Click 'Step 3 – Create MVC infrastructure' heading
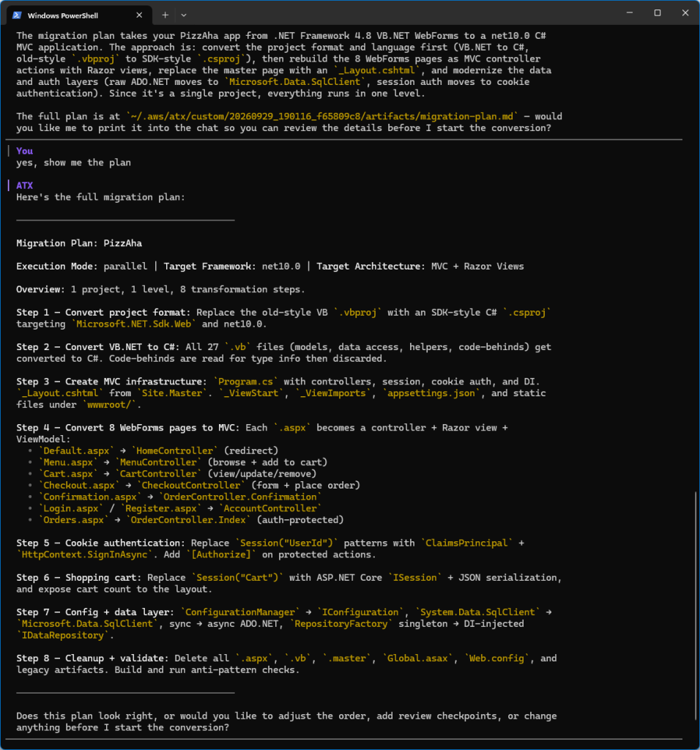The height and width of the screenshot is (750, 700). [111, 382]
